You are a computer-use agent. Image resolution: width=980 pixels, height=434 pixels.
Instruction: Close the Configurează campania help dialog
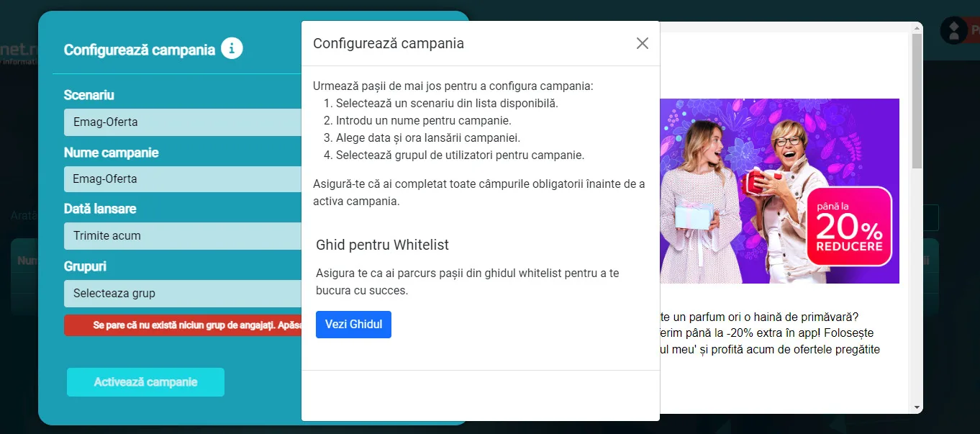pyautogui.click(x=643, y=43)
